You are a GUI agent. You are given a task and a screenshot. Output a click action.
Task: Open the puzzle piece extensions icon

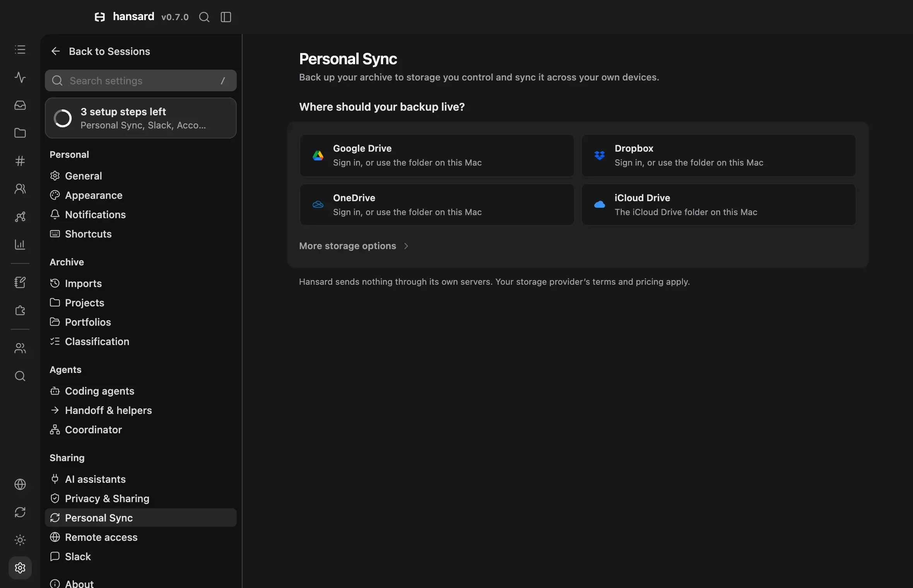coord(20,310)
